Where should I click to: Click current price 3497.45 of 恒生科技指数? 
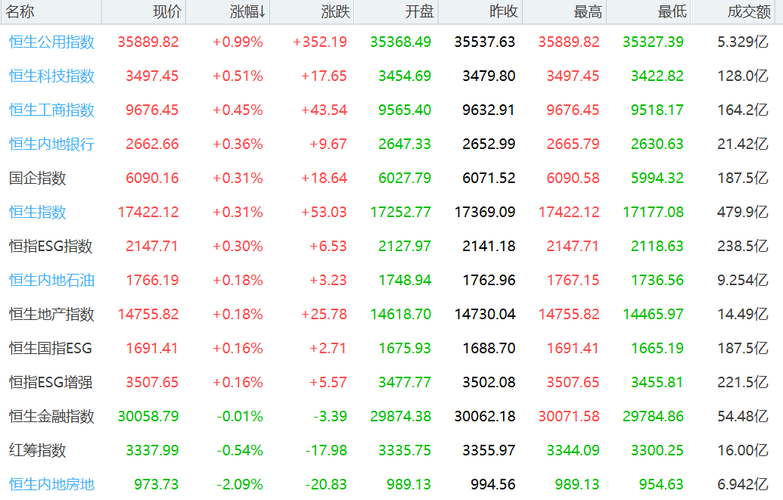pos(152,76)
